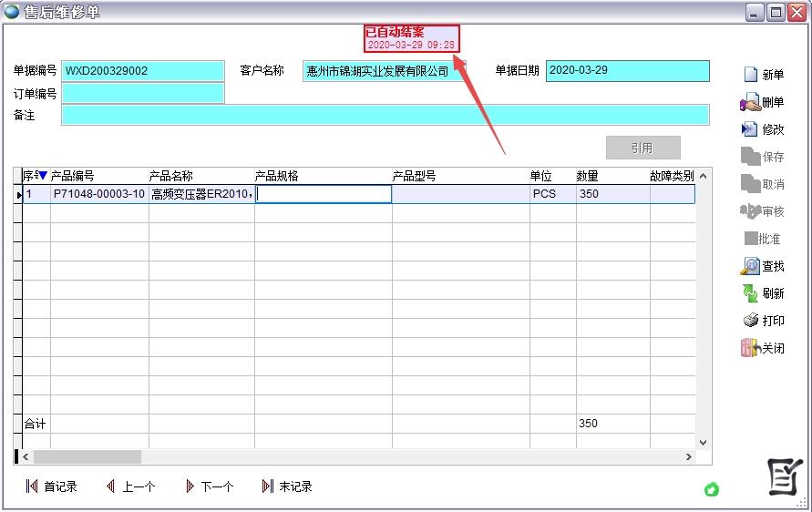Click the blue sort triangle in the 序 column header
Screen dimensions: 812x512
[42, 176]
